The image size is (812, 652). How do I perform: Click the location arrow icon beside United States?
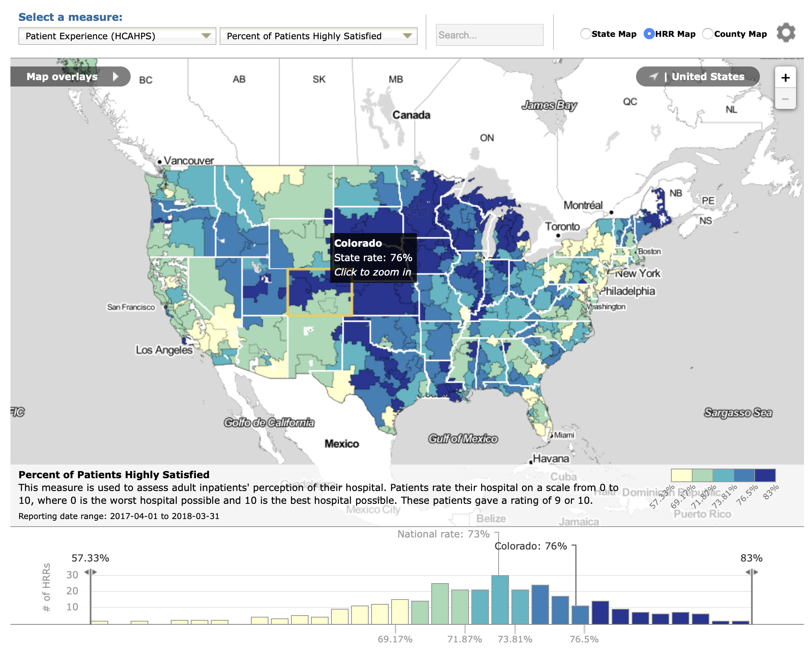pyautogui.click(x=654, y=76)
